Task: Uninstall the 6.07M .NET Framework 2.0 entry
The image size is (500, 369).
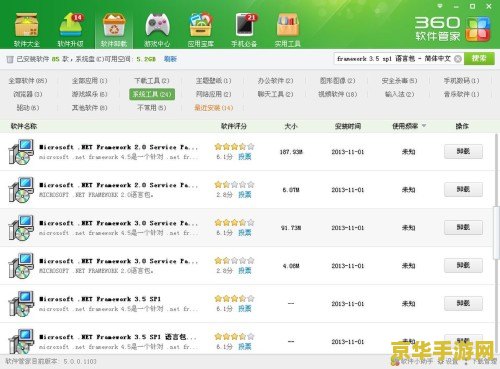Action: click(x=463, y=190)
